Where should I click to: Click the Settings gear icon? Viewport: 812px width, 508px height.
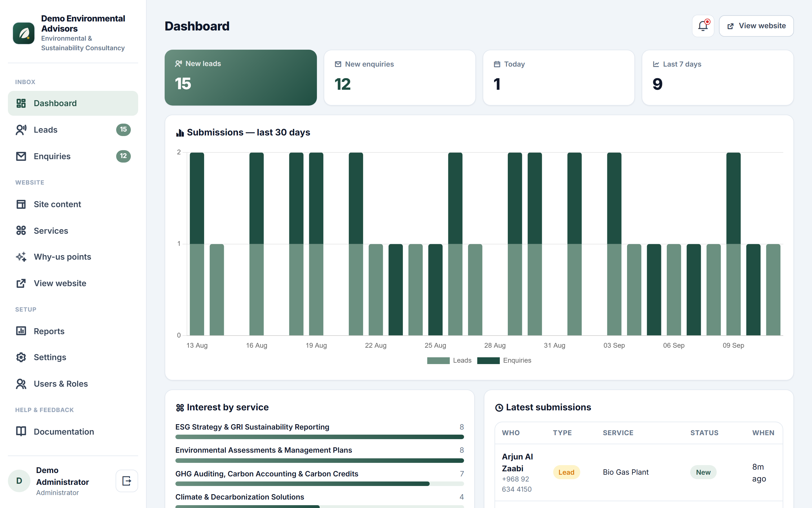coord(21,357)
